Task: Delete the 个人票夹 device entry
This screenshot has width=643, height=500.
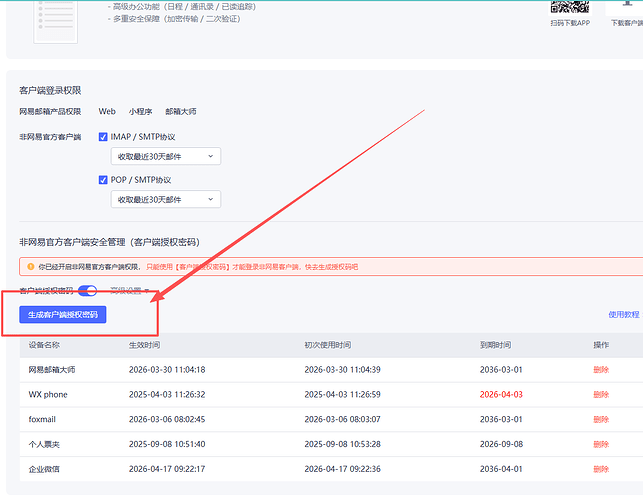Action: click(x=601, y=444)
